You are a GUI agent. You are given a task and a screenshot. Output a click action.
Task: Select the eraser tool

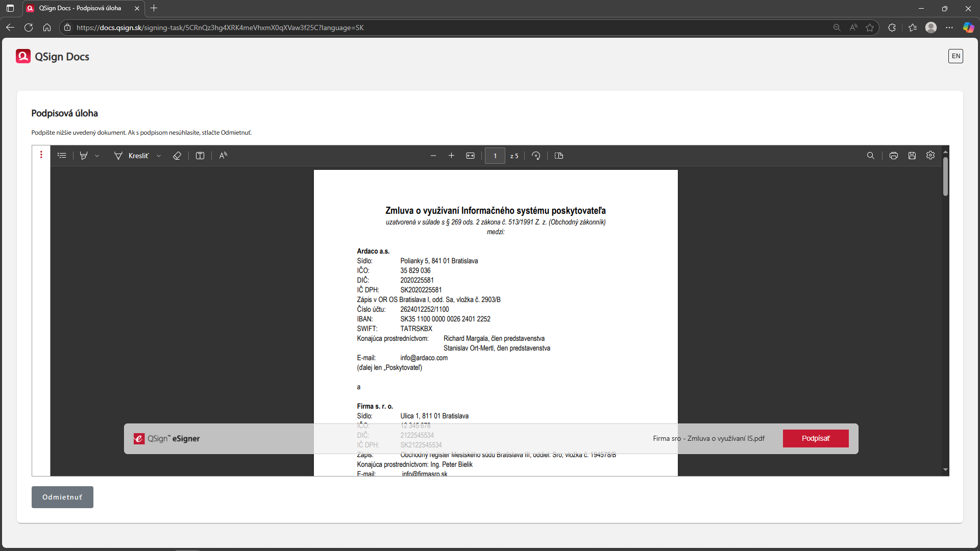pos(177,156)
